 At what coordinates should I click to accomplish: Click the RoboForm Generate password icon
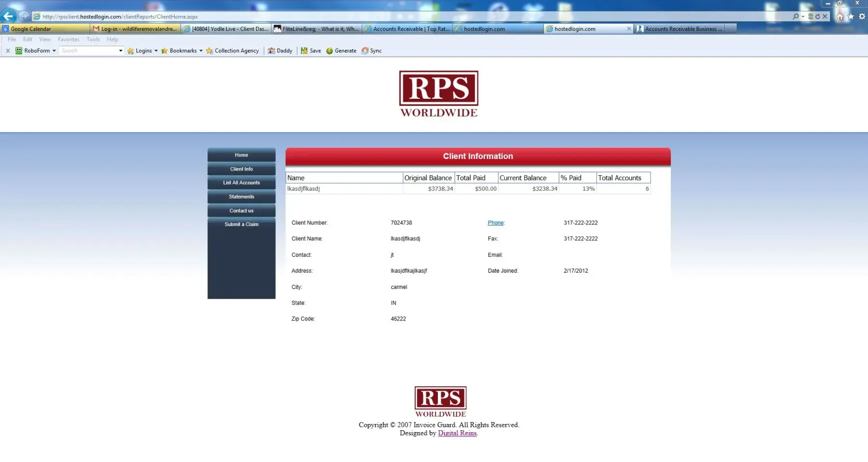tap(341, 51)
